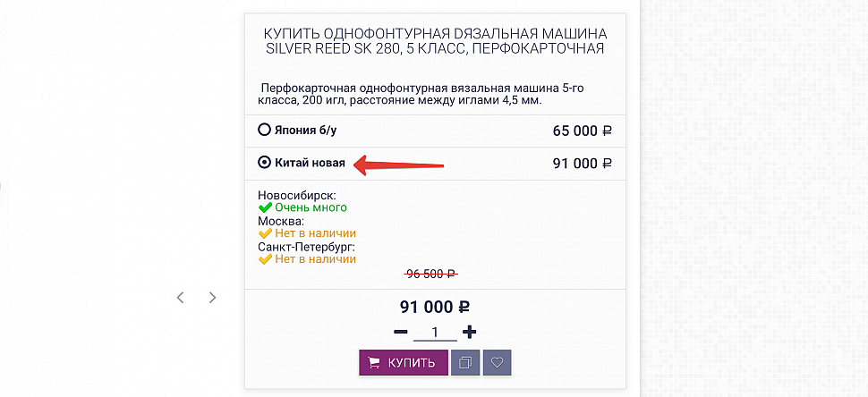Decrease quantity with the minus icon
The width and height of the screenshot is (868, 397).
pyautogui.click(x=401, y=332)
